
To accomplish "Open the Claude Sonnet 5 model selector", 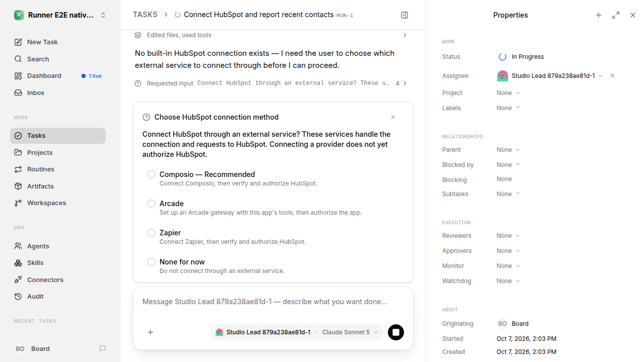I will [350, 332].
